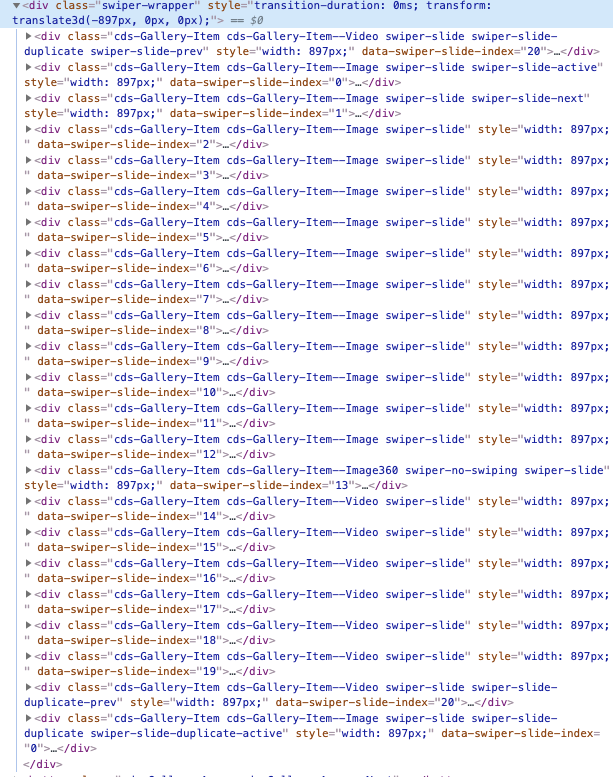Expand the Image slide with index 4
This screenshot has height=777, width=613.
29,191
